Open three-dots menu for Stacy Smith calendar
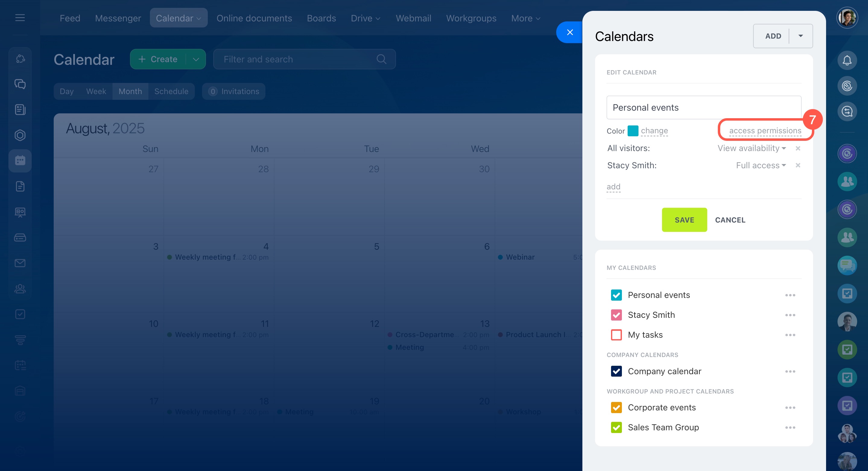 click(790, 315)
